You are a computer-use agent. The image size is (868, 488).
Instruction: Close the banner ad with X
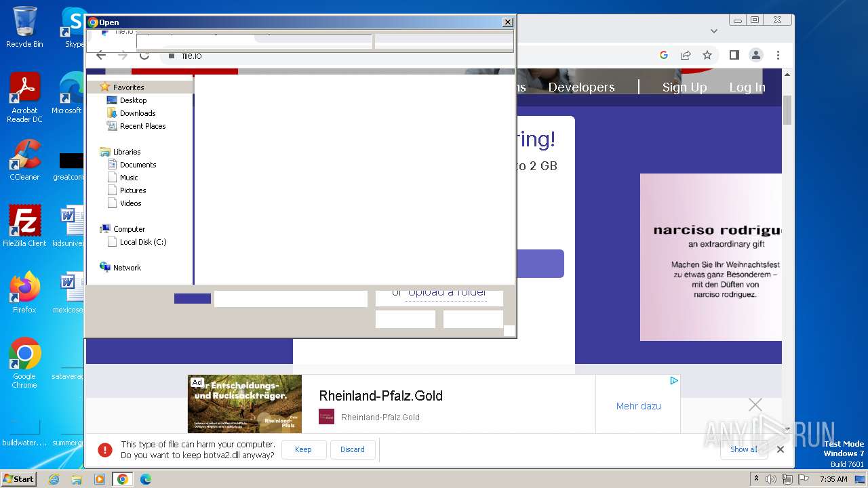tap(755, 405)
